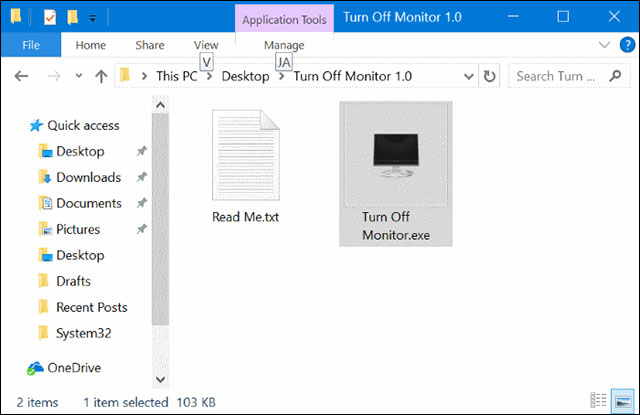The height and width of the screenshot is (415, 640).
Task: Select the Read Me.txt file icon
Action: click(246, 155)
